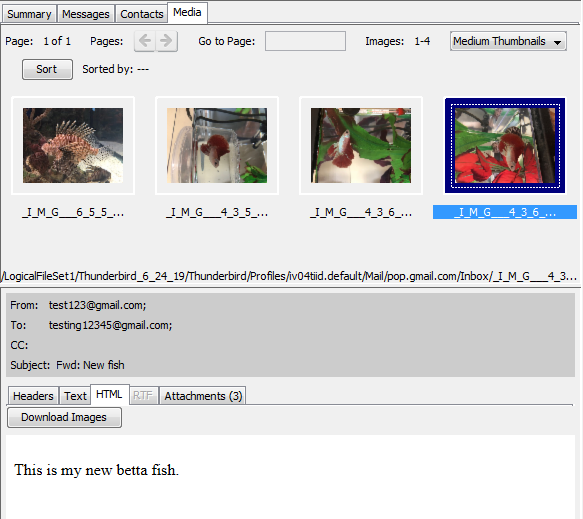Select the highlighted betta with red flower thumbnail
Viewport: 583px width, 519px height.
(505, 145)
